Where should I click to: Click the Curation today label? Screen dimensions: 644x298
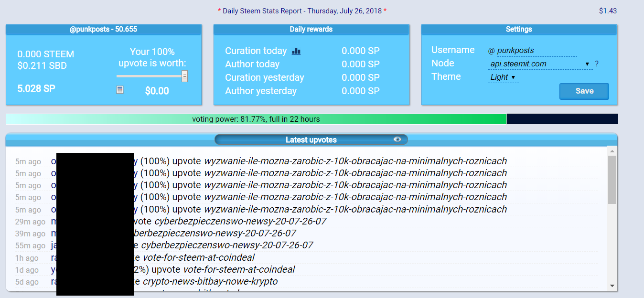[x=256, y=51]
